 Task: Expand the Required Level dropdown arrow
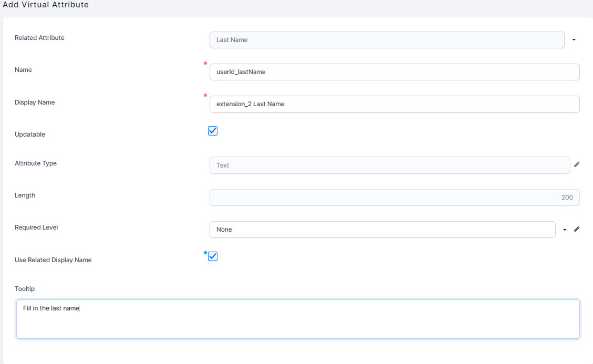(x=565, y=230)
